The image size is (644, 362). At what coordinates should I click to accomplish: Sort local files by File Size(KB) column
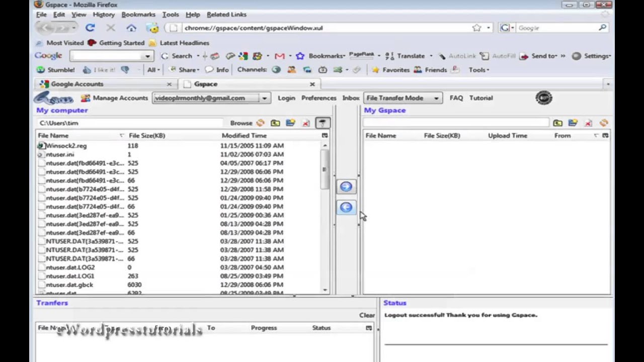(147, 136)
